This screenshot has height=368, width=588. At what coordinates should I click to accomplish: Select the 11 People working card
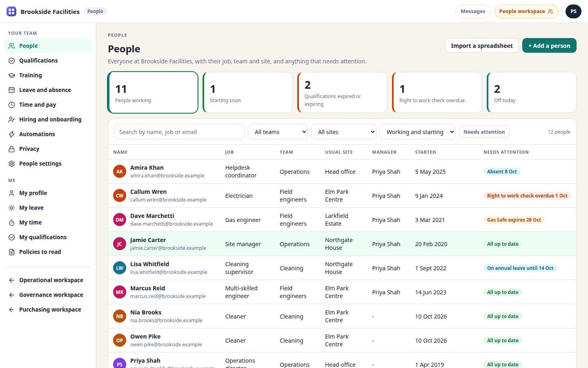click(x=153, y=92)
